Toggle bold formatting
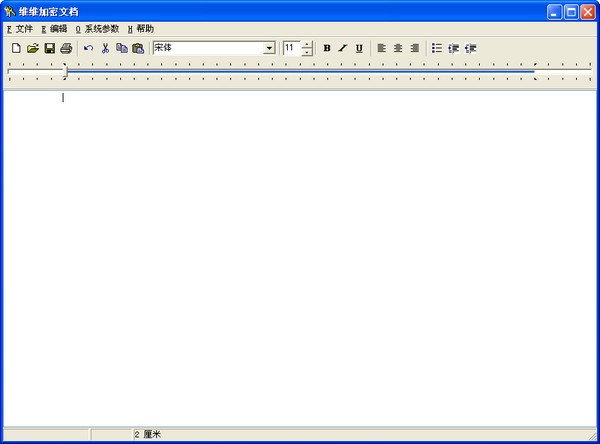600x444 pixels. [x=327, y=48]
